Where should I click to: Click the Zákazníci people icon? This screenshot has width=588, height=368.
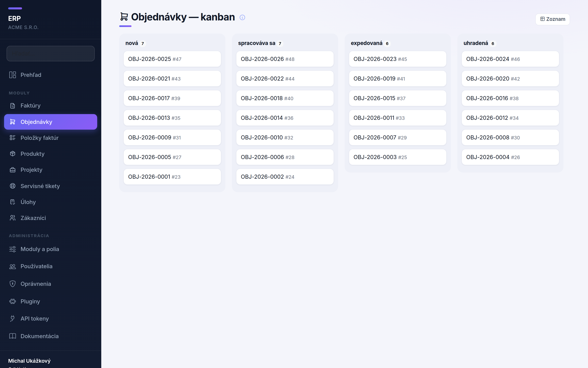tap(13, 218)
